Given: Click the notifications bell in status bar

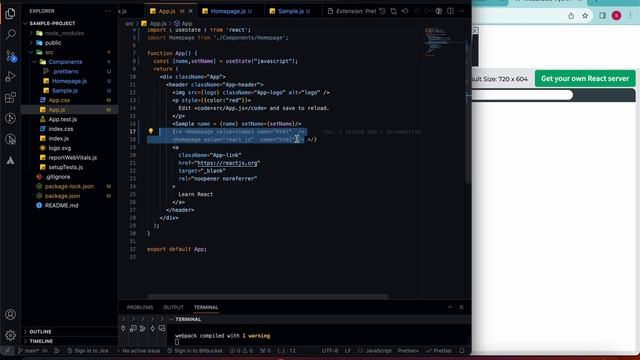Looking at the screenshot, I should point(462,351).
